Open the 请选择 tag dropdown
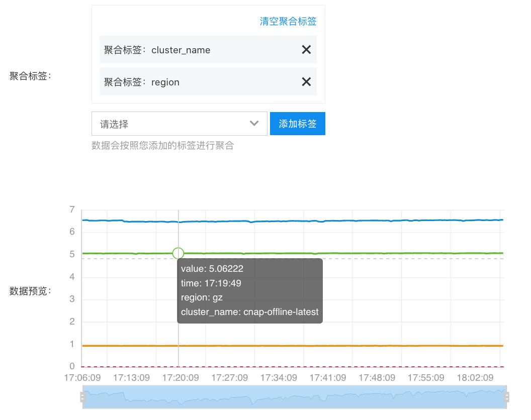This screenshot has height=420, width=531. (179, 124)
